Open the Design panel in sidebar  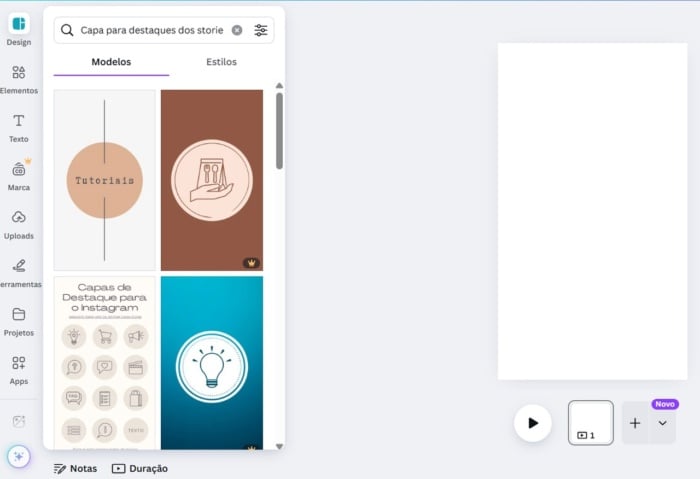point(19,30)
